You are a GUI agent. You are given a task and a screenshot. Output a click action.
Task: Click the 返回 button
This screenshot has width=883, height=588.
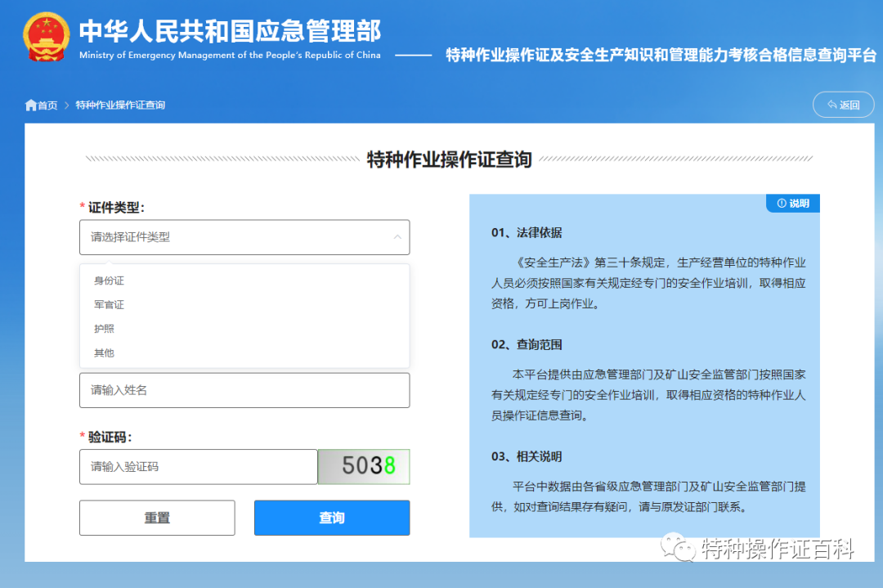pyautogui.click(x=843, y=105)
